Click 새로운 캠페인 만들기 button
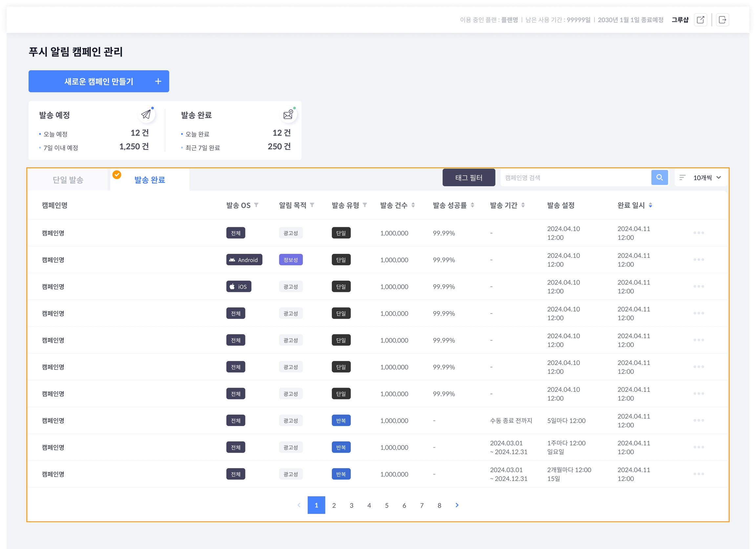Screen dimensions: 756x549 99,81
